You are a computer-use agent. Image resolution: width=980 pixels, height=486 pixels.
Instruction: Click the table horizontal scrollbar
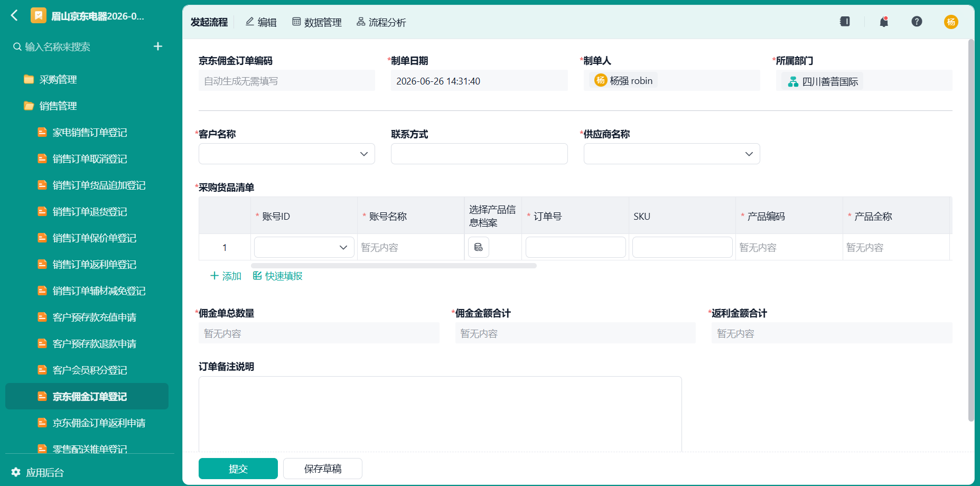pyautogui.click(x=394, y=266)
